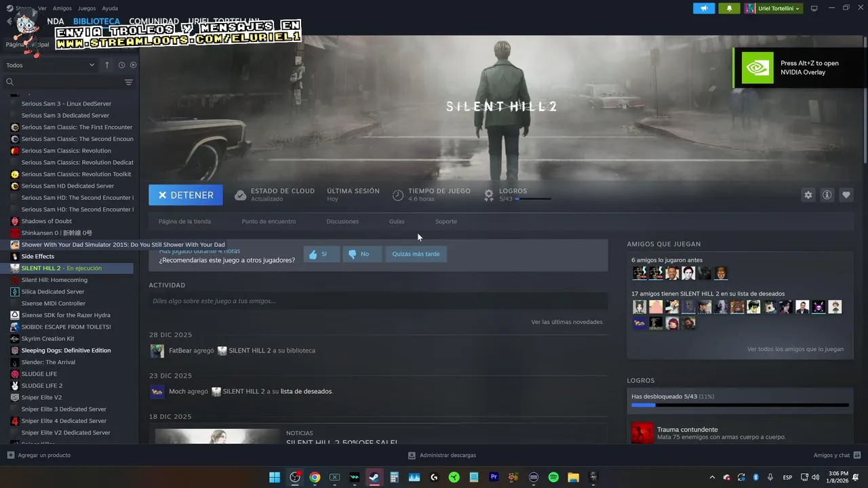Open Uriel Tortellini account dropdown
Image resolution: width=868 pixels, height=488 pixels.
pyautogui.click(x=773, y=8)
